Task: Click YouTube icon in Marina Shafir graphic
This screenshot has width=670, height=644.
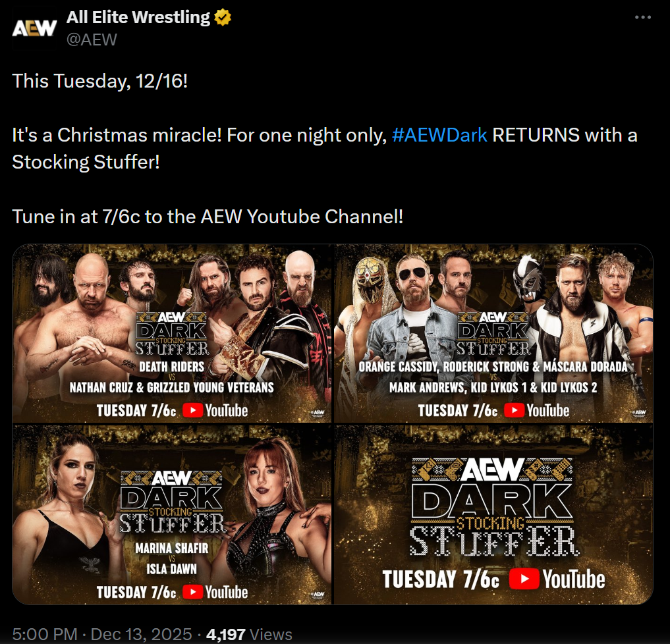Action: coord(193,592)
